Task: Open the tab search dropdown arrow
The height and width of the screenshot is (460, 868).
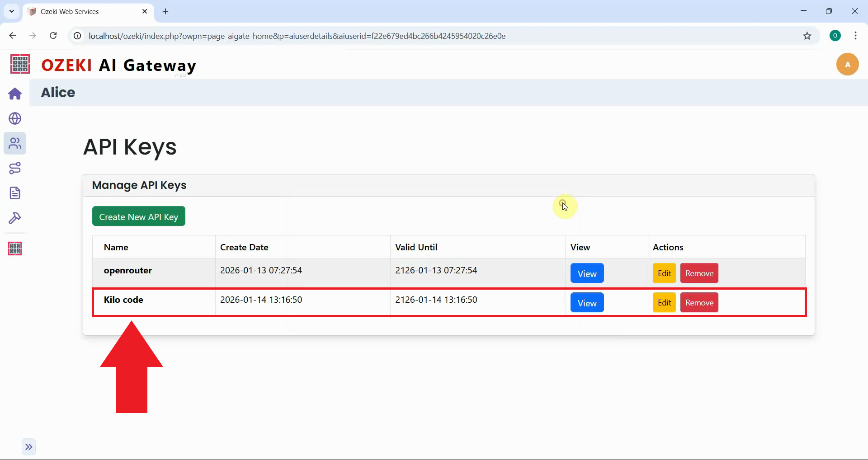Action: (x=11, y=11)
